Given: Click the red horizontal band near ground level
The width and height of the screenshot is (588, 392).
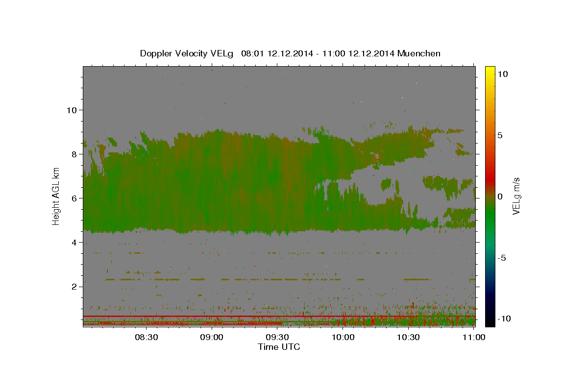Looking at the screenshot, I should click(x=279, y=317).
